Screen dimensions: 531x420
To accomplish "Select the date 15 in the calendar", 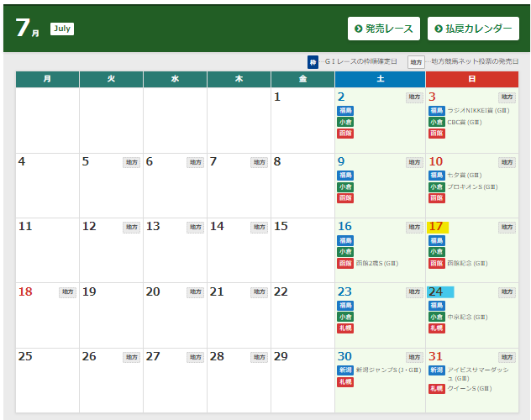I will tap(281, 227).
